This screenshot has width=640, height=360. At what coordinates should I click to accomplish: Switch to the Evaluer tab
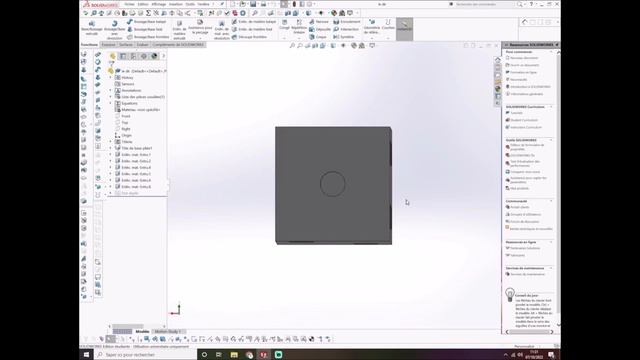(x=142, y=44)
